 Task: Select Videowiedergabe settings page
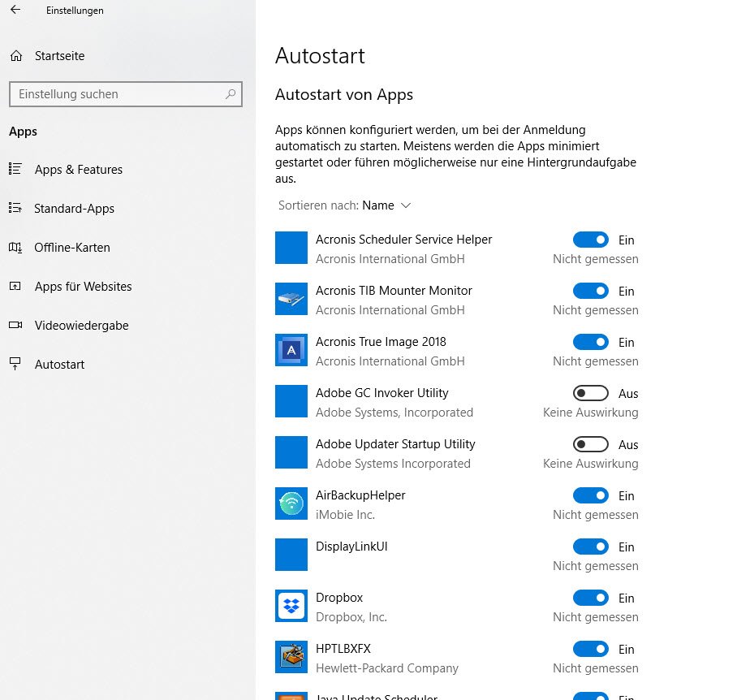[x=82, y=326]
